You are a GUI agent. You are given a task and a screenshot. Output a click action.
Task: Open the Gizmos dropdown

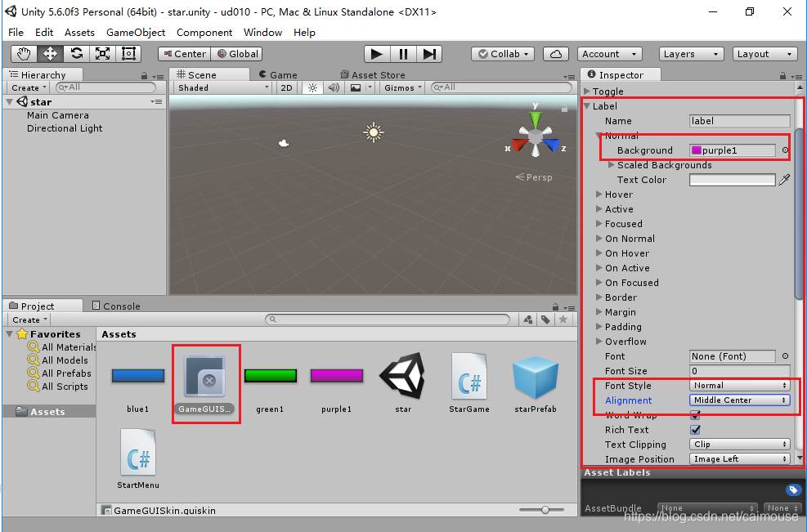(x=402, y=88)
